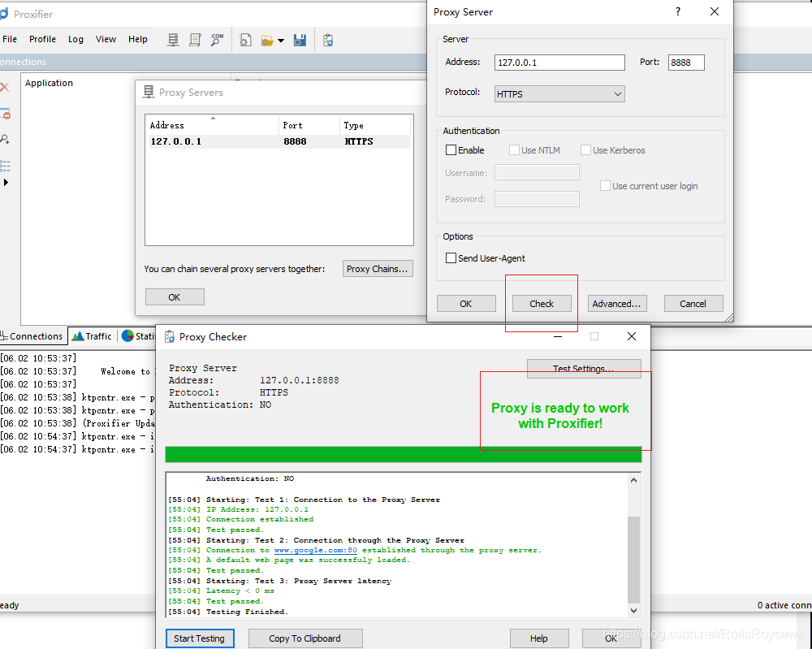The width and height of the screenshot is (812, 649).
Task: Minimize the Proxy Checker window
Action: (x=558, y=336)
